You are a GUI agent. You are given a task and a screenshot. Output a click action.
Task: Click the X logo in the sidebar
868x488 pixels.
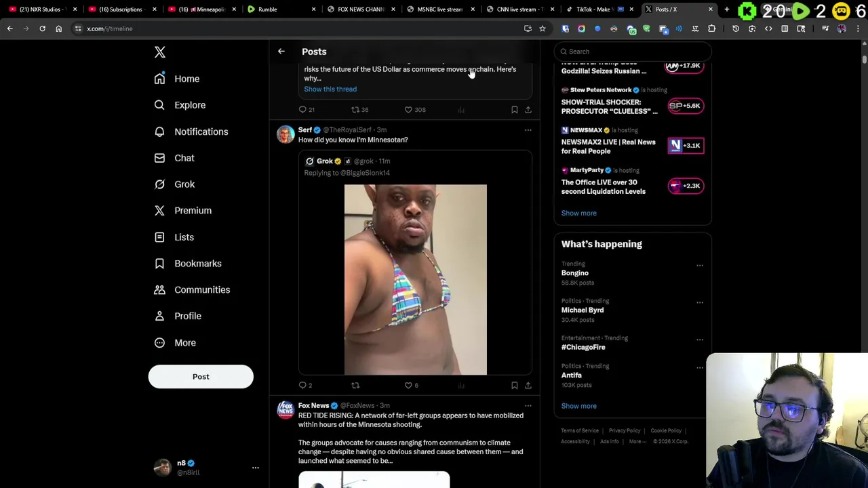pyautogui.click(x=160, y=52)
